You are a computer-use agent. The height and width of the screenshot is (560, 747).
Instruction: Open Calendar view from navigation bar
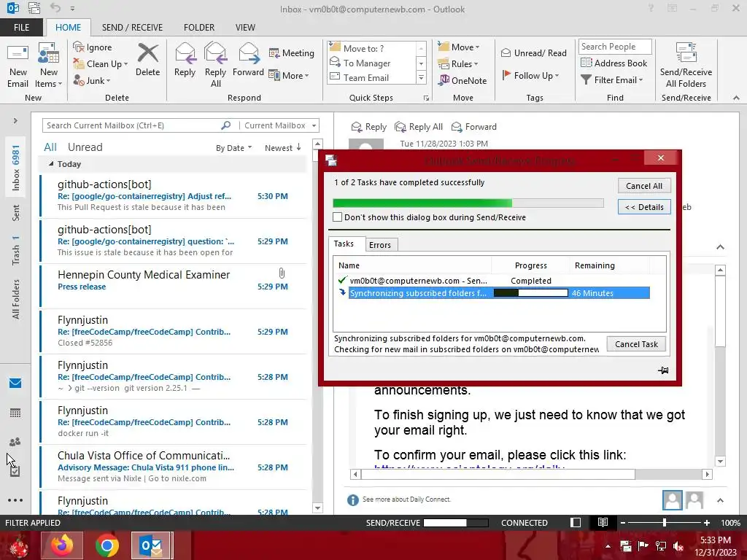click(x=15, y=413)
